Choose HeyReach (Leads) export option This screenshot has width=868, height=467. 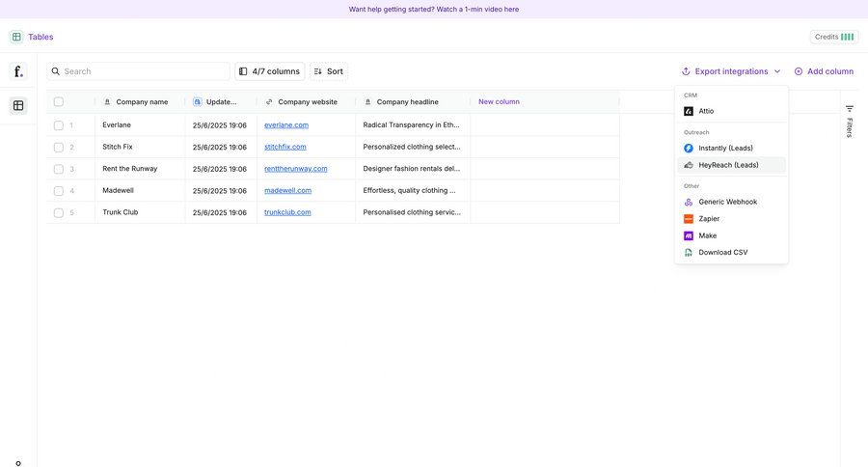pos(731,165)
